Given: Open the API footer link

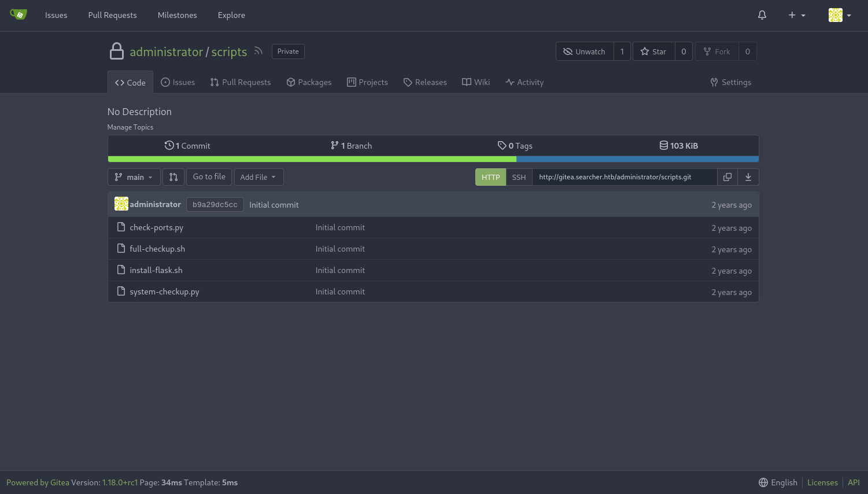Looking at the screenshot, I should tap(854, 482).
